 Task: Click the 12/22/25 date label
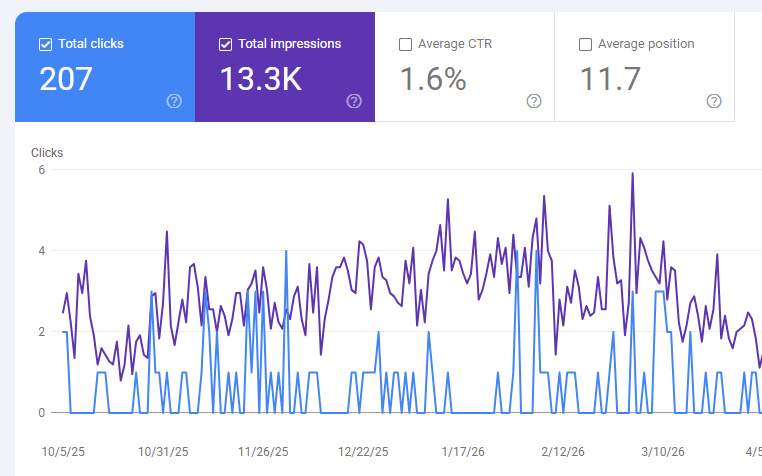pos(364,452)
